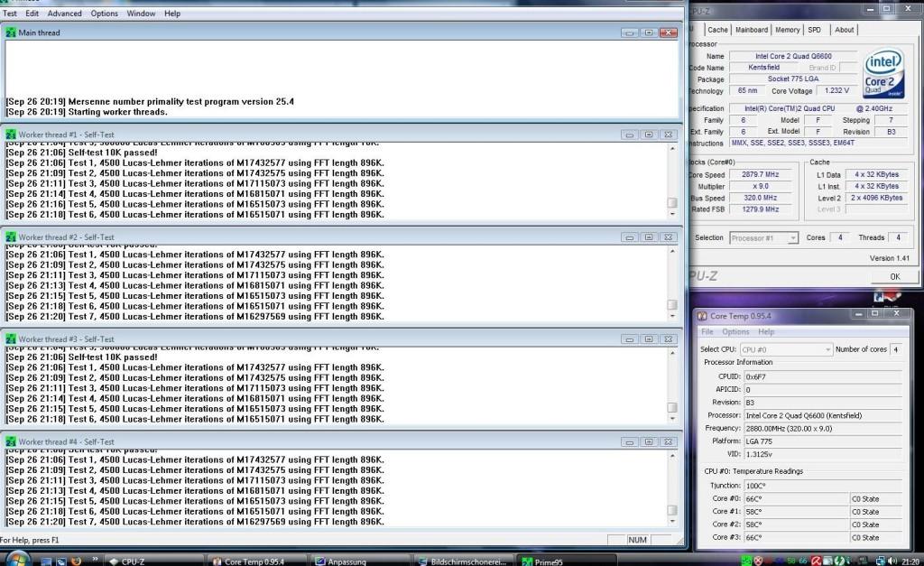Screen dimensions: 924x566
Task: Expand the quick launch overflow chevron
Action: click(x=95, y=559)
